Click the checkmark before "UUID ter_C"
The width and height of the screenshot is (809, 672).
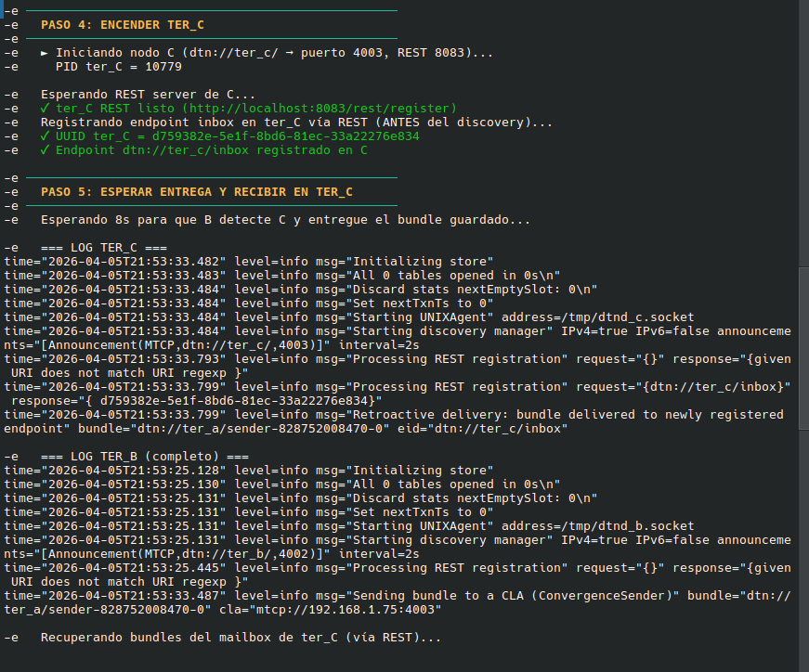pyautogui.click(x=46, y=136)
